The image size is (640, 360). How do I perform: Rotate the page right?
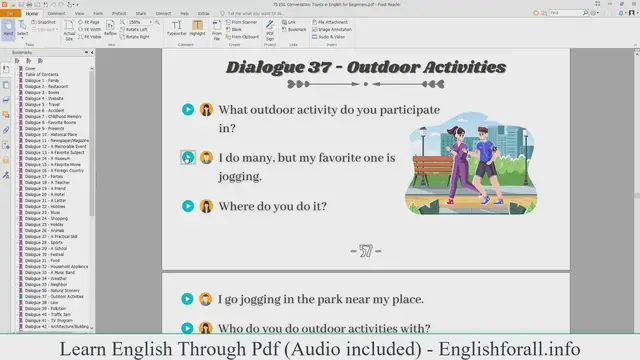point(135,37)
